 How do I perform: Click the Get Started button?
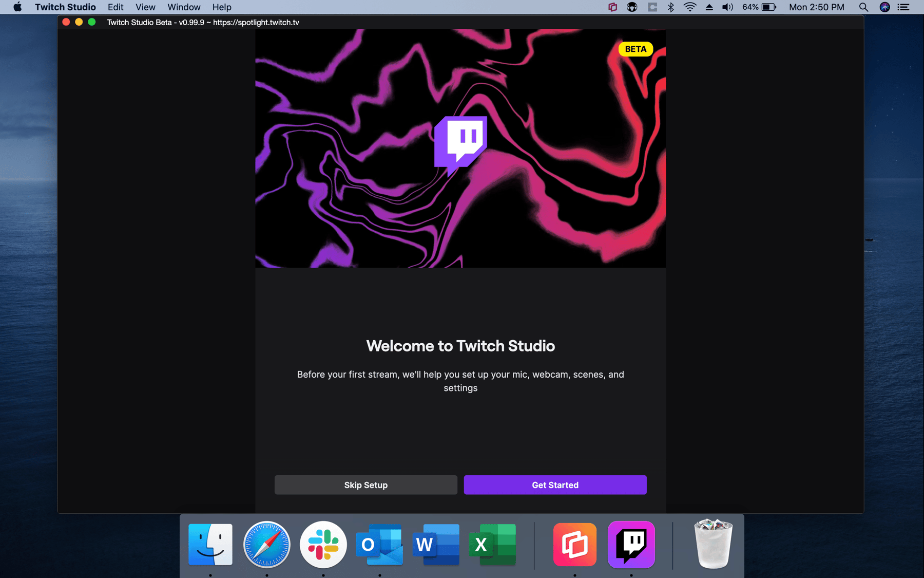tap(555, 484)
